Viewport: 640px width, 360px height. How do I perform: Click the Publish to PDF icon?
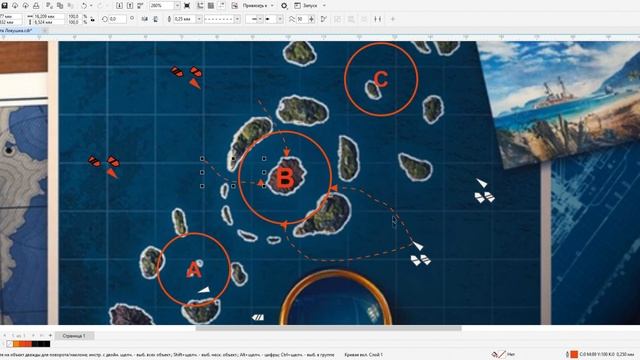[140, 6]
